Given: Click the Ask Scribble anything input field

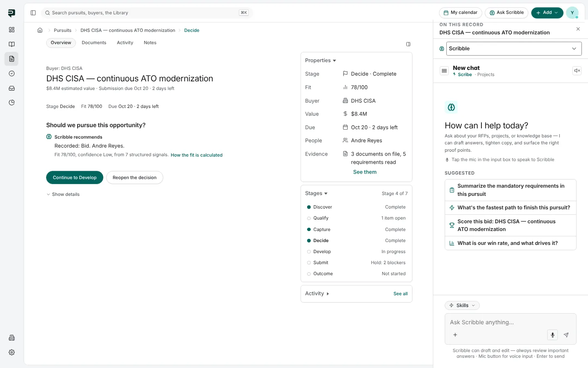Looking at the screenshot, I should [510, 323].
